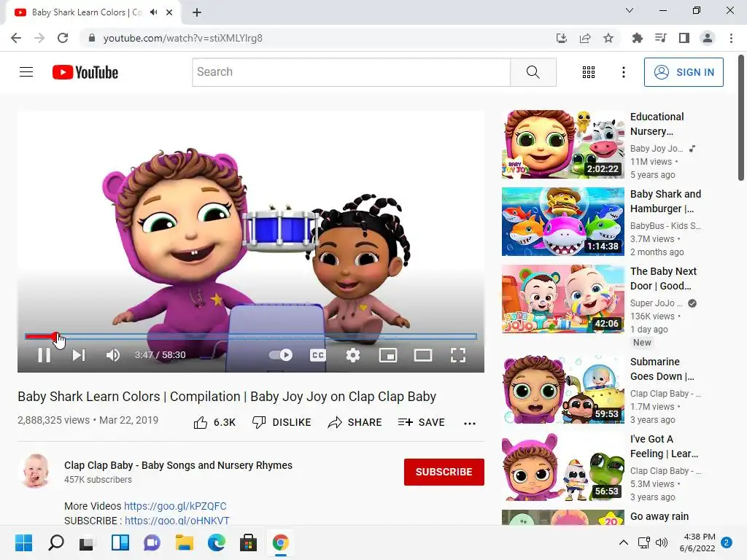Launch Microsoft Edge from the taskbar

click(x=216, y=542)
